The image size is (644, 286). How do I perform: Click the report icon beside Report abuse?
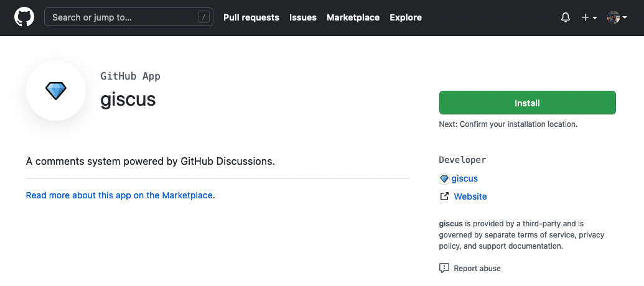point(444,269)
